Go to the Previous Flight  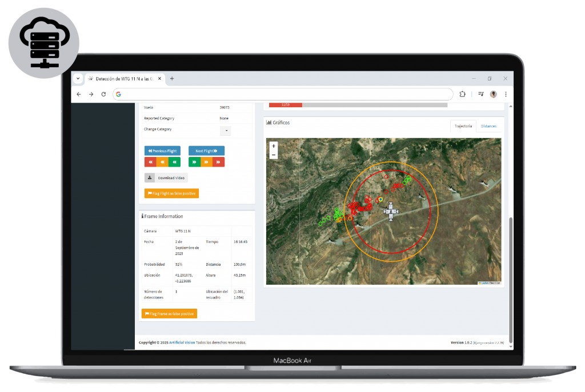click(x=162, y=151)
